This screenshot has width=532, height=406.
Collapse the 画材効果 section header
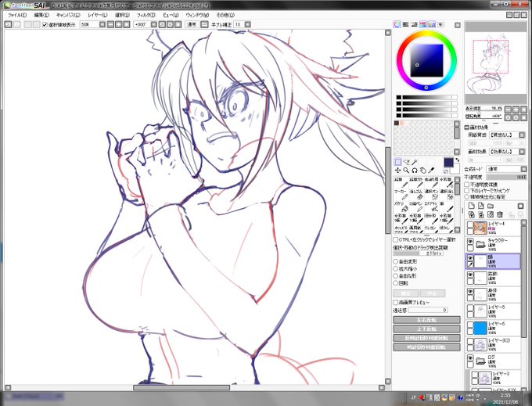[x=467, y=128]
